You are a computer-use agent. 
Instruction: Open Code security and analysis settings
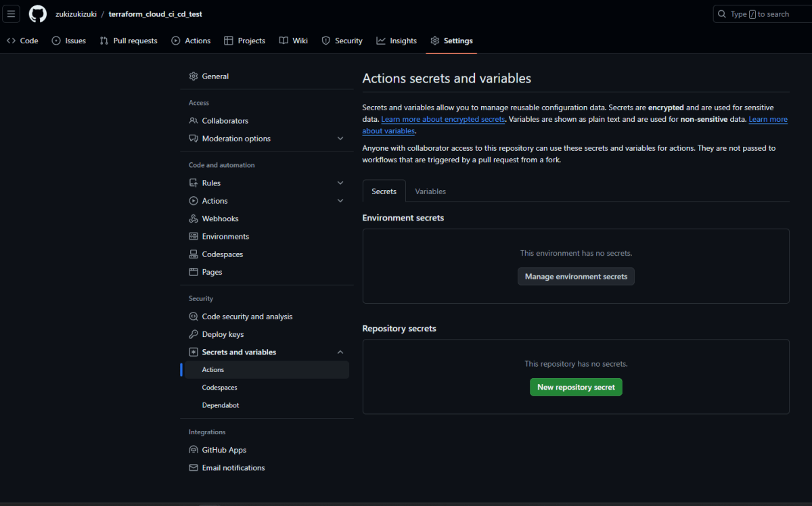267,317
